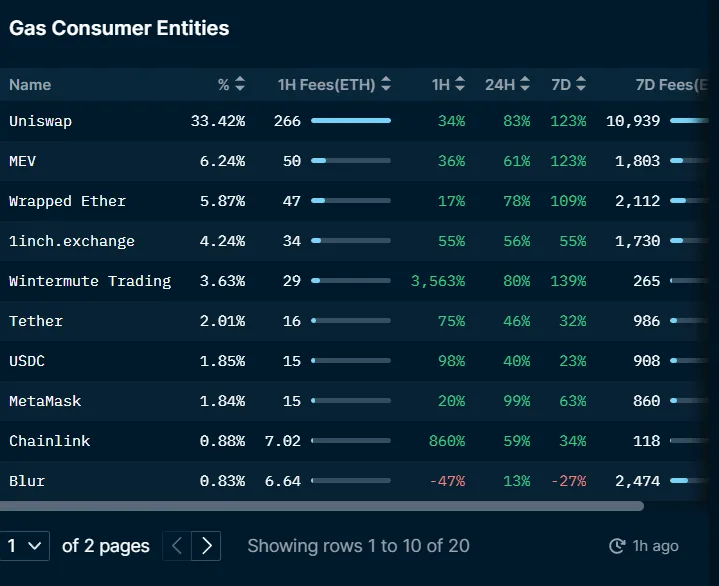Screen dimensions: 719x586
Task: Click Wrapped Ether's 2,112 7D fees value
Action: 637,201
